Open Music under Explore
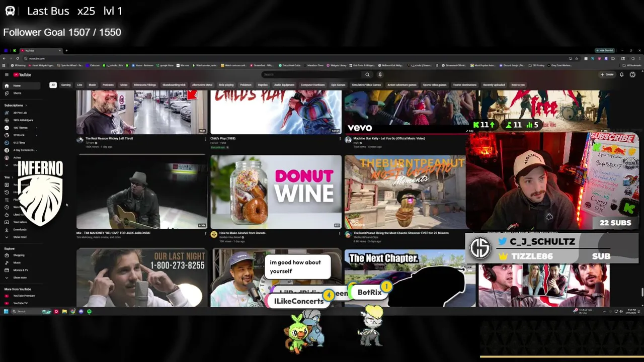 21,262
